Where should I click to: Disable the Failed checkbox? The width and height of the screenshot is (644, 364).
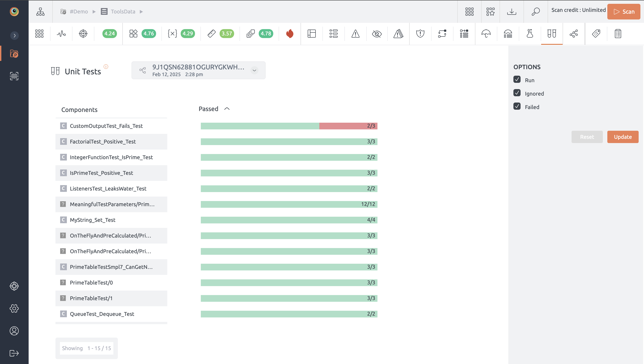pyautogui.click(x=517, y=106)
